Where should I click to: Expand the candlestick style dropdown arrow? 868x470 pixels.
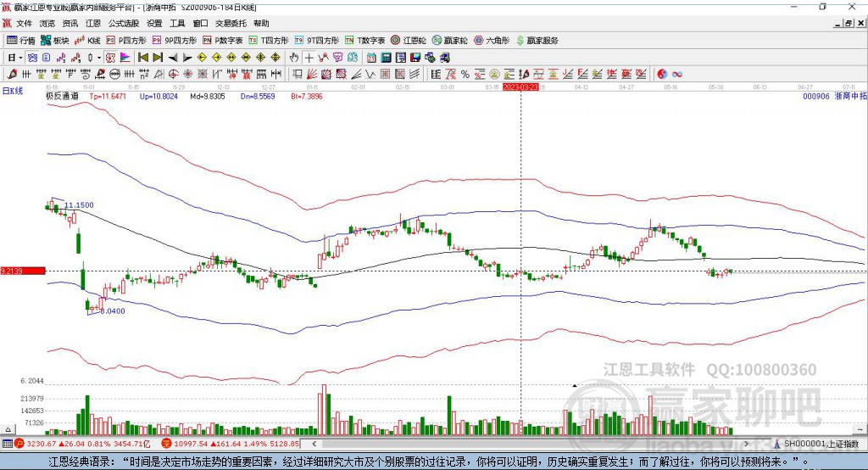click(x=99, y=58)
